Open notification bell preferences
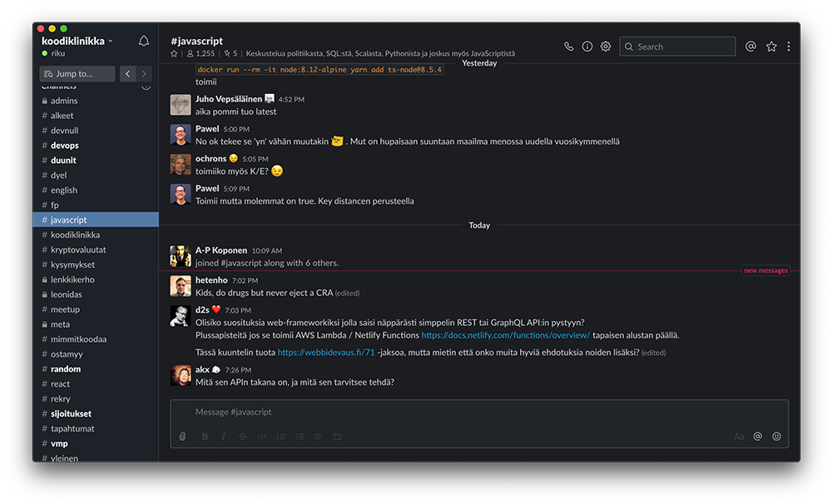 [144, 41]
